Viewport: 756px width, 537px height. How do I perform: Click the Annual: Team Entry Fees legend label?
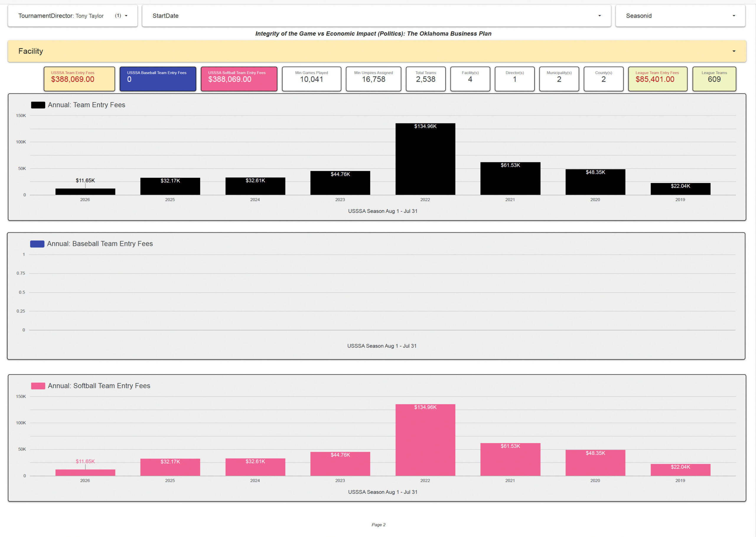click(x=86, y=105)
